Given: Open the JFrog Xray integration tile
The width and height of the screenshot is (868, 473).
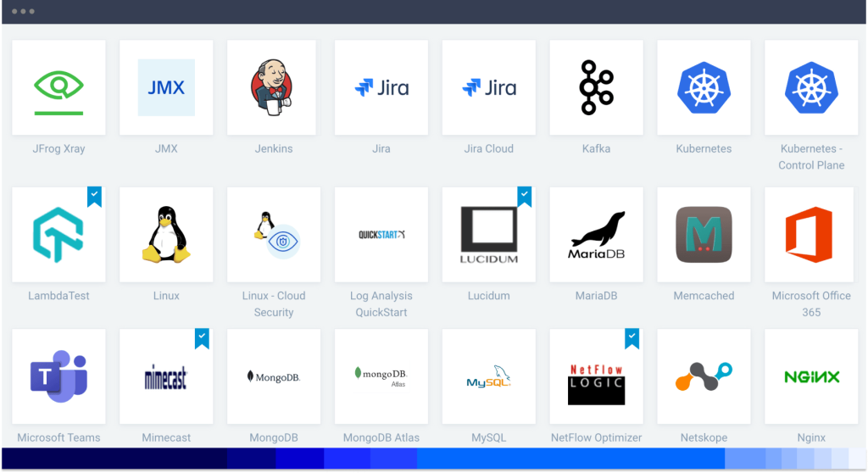Looking at the screenshot, I should 58,87.
